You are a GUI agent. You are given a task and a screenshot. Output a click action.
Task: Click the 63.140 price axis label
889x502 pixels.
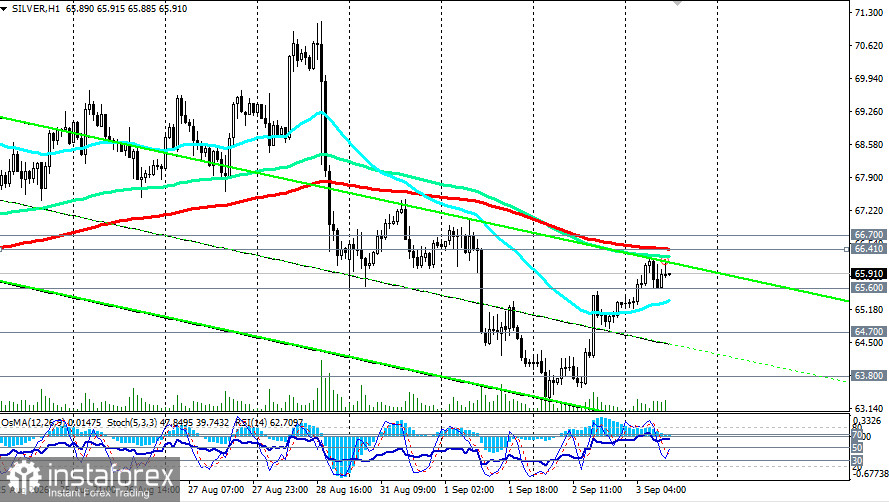(x=869, y=408)
